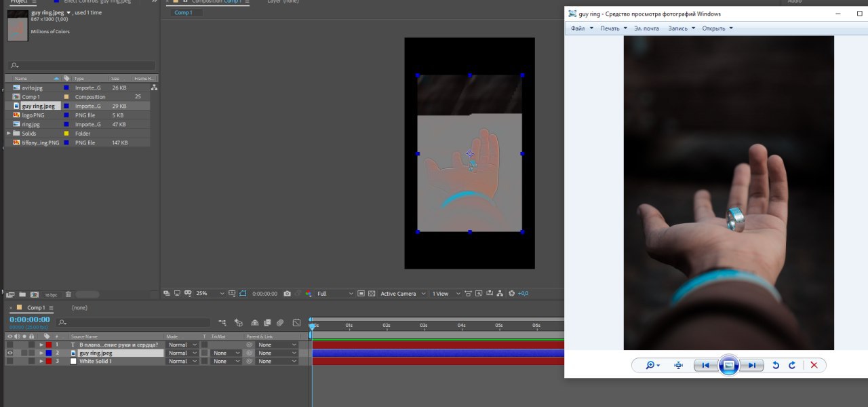Open the Открыть menu in Photo Viewer

coord(717,28)
